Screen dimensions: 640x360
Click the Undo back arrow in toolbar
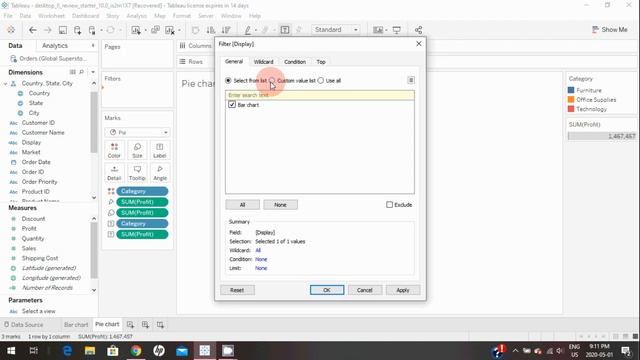pyautogui.click(x=33, y=30)
